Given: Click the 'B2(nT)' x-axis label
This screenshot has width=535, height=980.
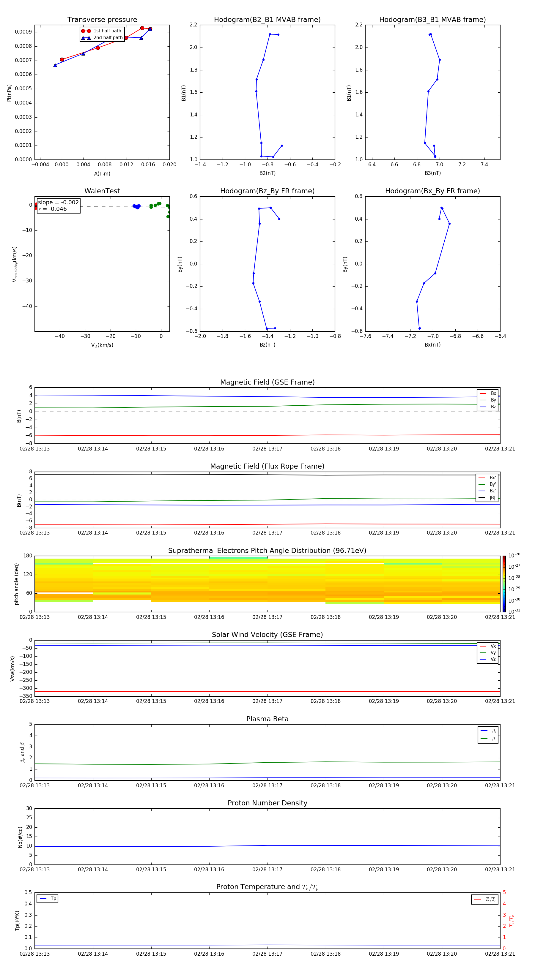Looking at the screenshot, I should [267, 173].
